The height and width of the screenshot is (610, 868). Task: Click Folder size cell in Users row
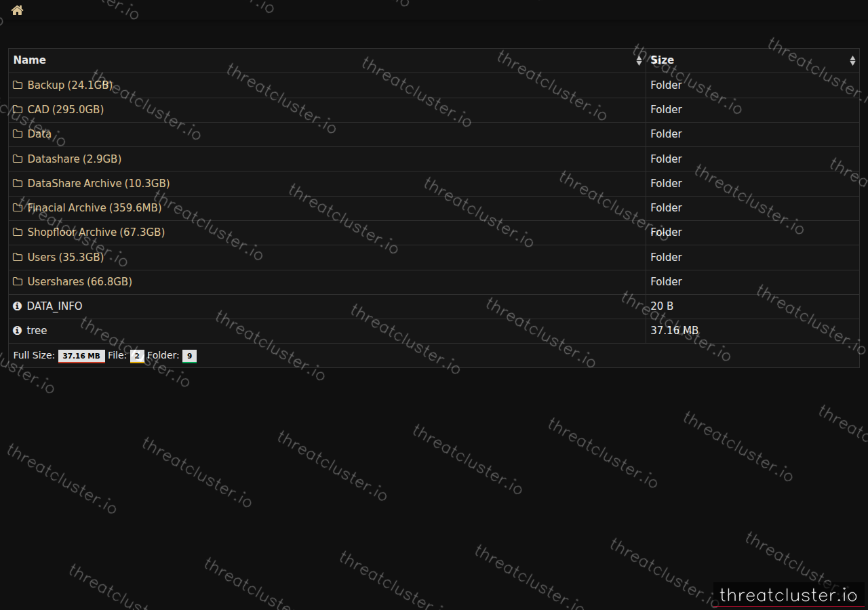(x=752, y=258)
